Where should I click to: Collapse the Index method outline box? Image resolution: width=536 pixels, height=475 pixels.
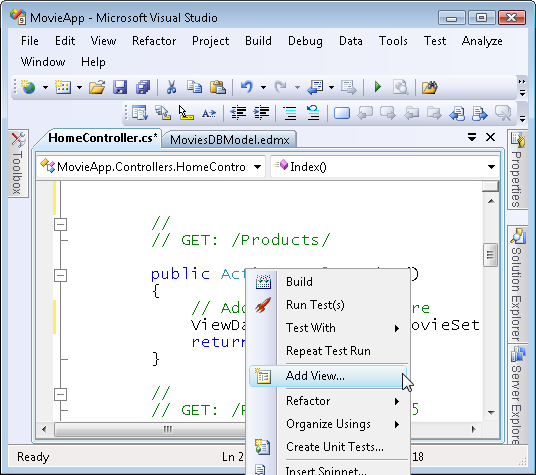pos(61,275)
